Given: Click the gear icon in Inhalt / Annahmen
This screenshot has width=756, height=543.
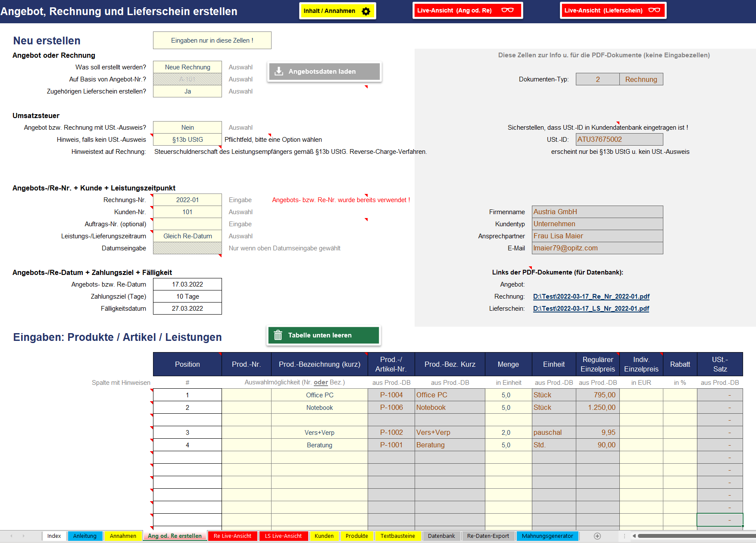Looking at the screenshot, I should (366, 11).
